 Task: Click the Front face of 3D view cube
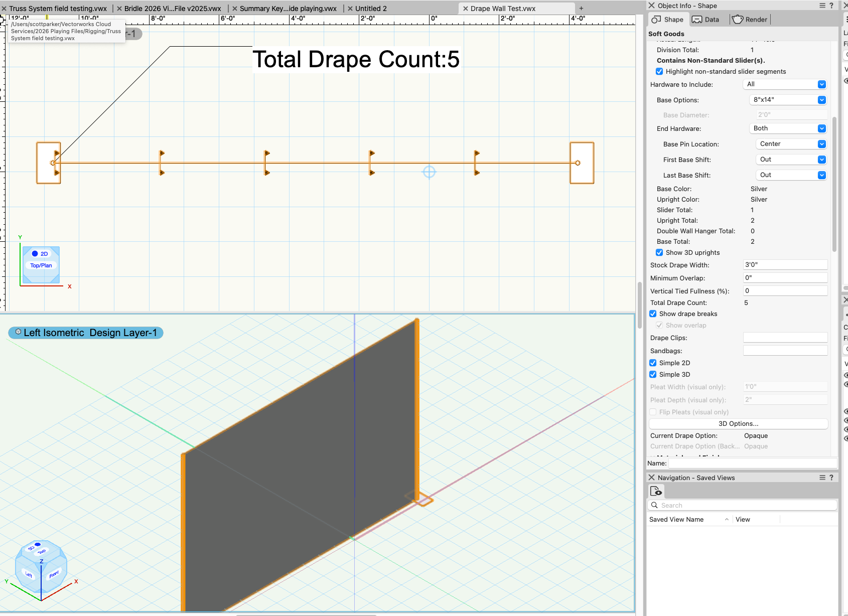pyautogui.click(x=54, y=574)
